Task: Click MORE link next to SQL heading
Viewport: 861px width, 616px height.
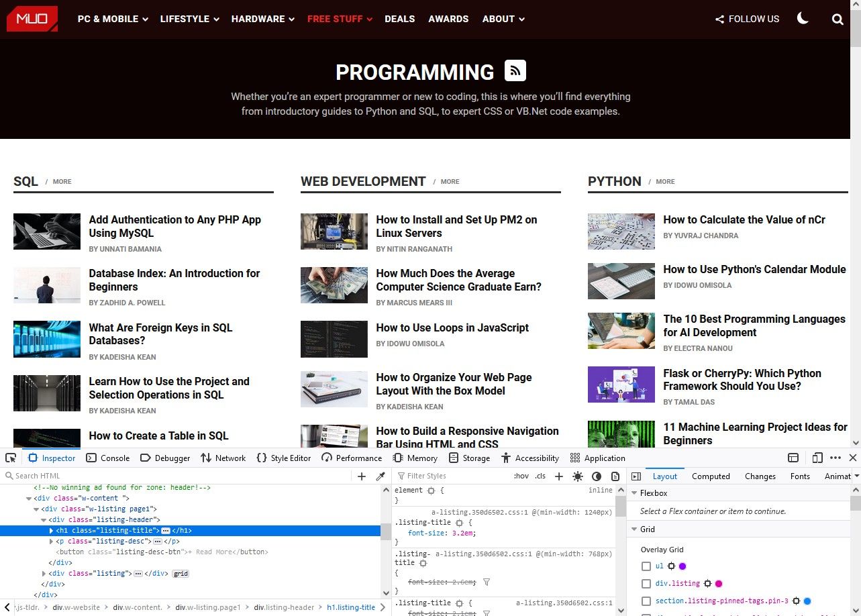Action: [x=62, y=182]
